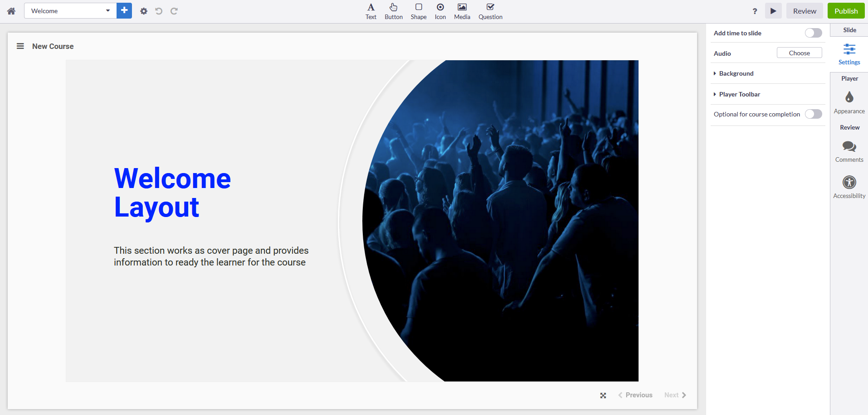This screenshot has width=868, height=415.
Task: Enable Add time to slide toggle
Action: tap(813, 33)
